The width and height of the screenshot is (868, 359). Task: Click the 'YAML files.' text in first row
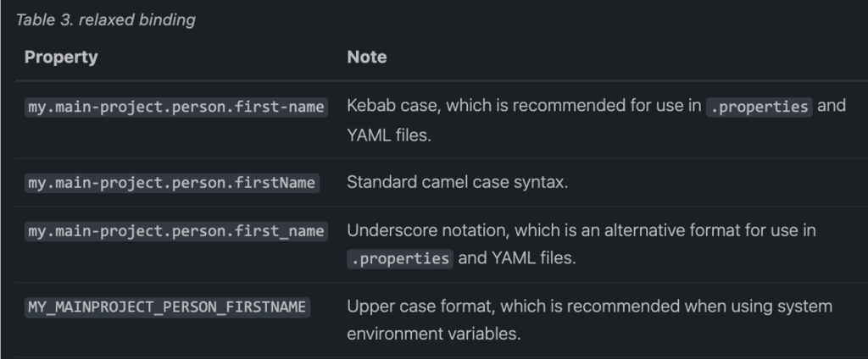388,135
